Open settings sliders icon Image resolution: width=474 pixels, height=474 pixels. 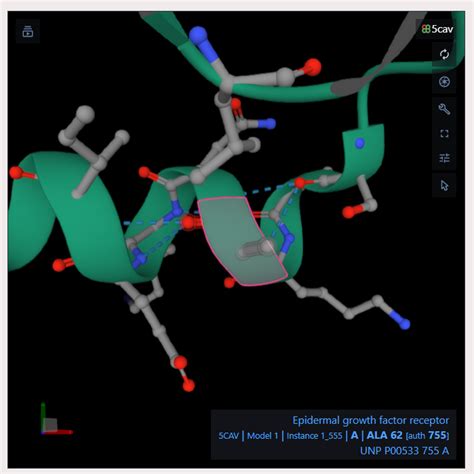(444, 158)
